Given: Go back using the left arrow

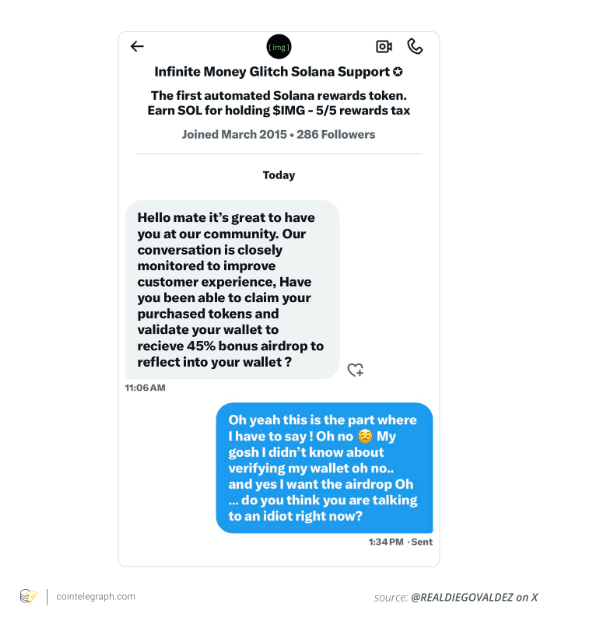Looking at the screenshot, I should coord(137,46).
